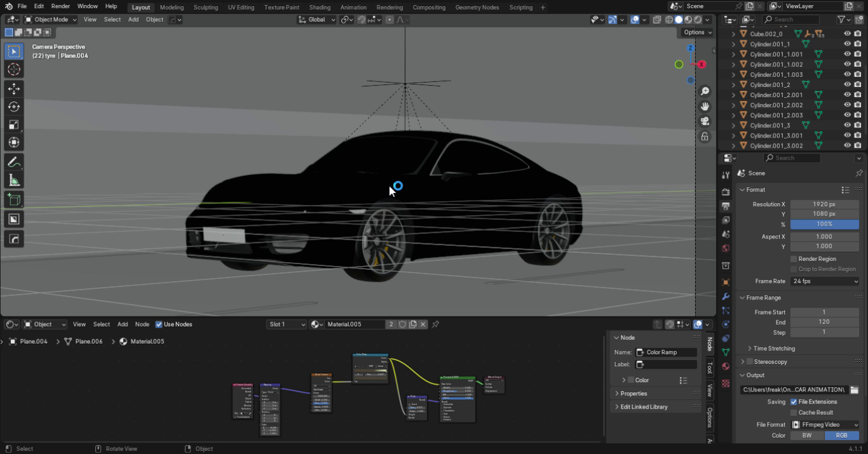Expand the Properties panel in node sidebar
The width and height of the screenshot is (868, 454).
[634, 393]
